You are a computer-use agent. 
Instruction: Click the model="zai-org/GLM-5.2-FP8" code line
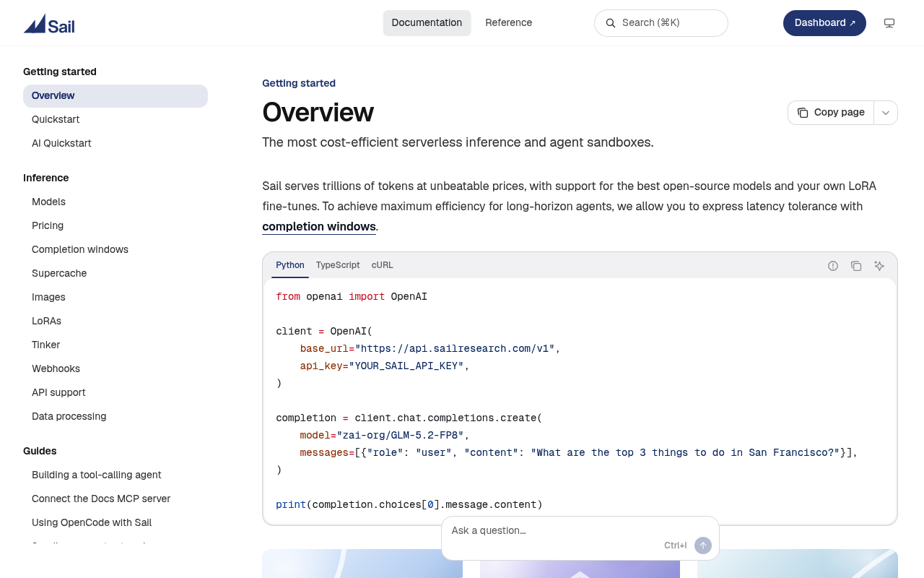pyautogui.click(x=385, y=436)
